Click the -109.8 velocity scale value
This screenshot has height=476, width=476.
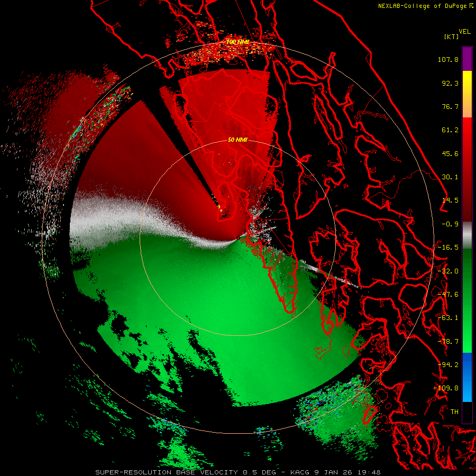click(446, 388)
